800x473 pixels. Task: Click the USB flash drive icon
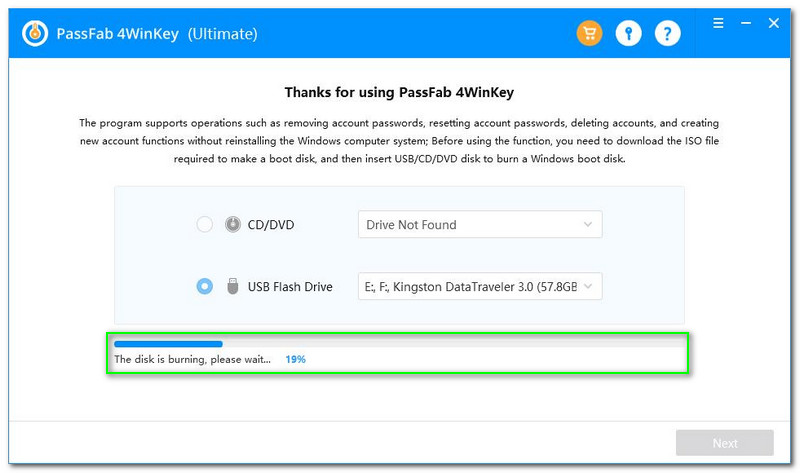pos(233,286)
